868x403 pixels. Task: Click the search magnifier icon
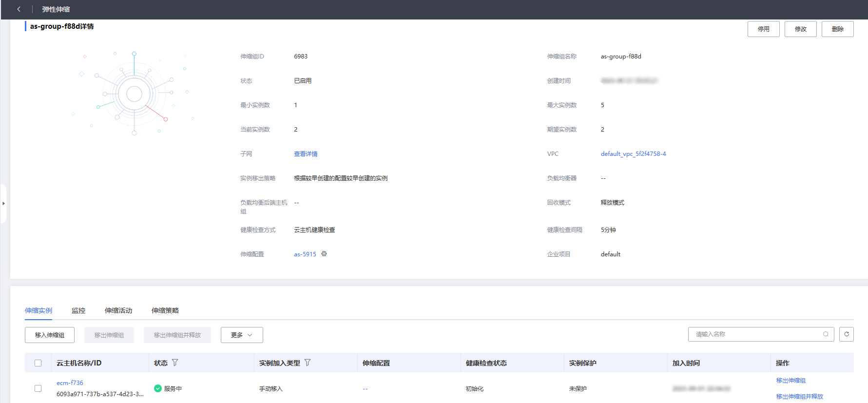[826, 334]
